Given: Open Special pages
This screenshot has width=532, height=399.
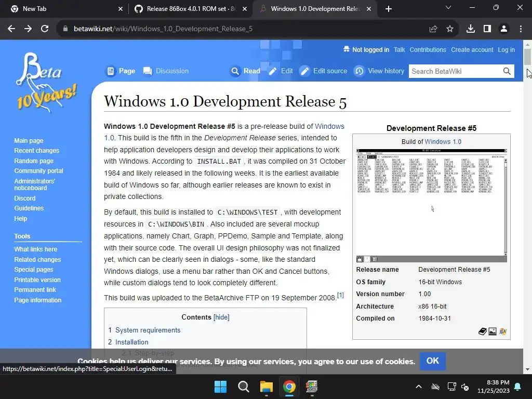Looking at the screenshot, I should (34, 270).
